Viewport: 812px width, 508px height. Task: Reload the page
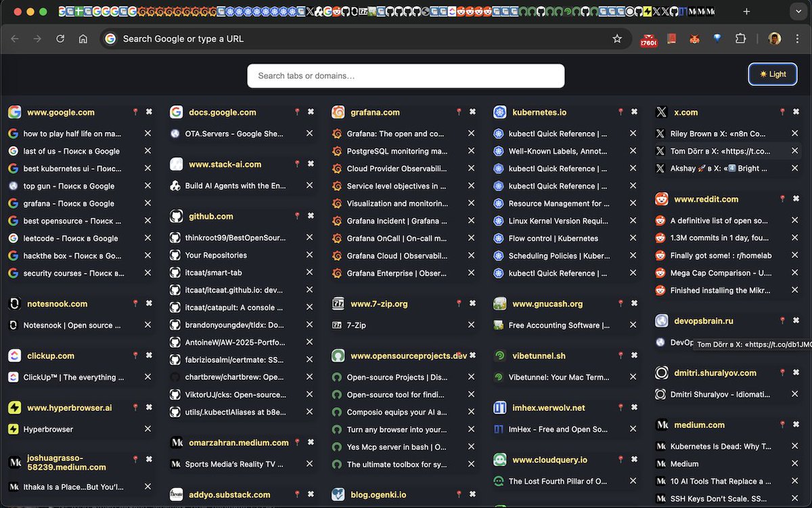(x=60, y=39)
